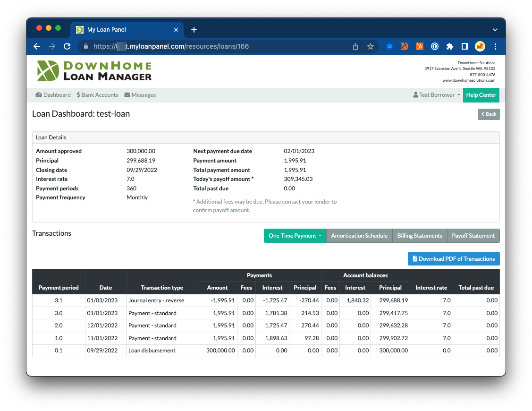Open the Test Borrower user menu
The width and height of the screenshot is (532, 411).
(x=437, y=95)
